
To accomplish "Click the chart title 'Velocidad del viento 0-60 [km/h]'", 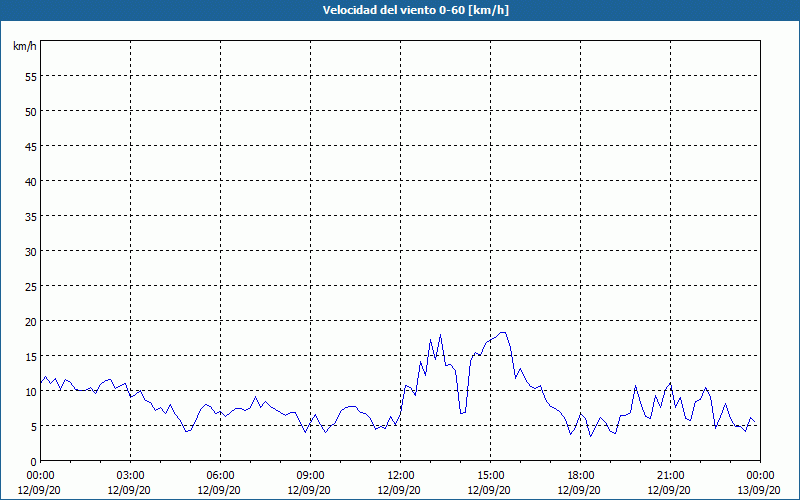I will [415, 10].
